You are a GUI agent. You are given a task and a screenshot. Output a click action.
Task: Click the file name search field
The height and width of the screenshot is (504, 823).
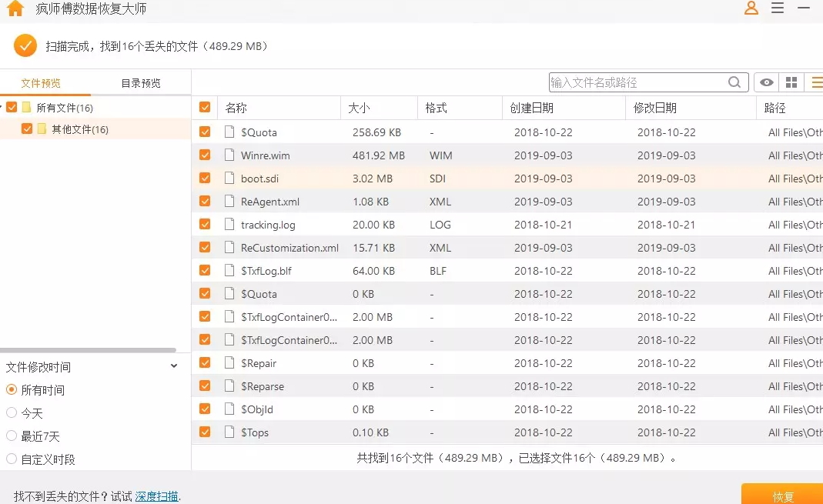click(x=637, y=82)
